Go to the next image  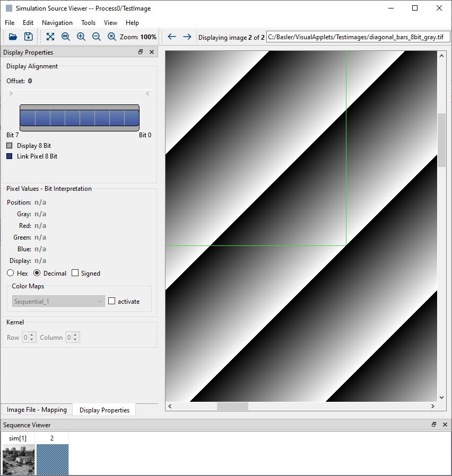187,37
